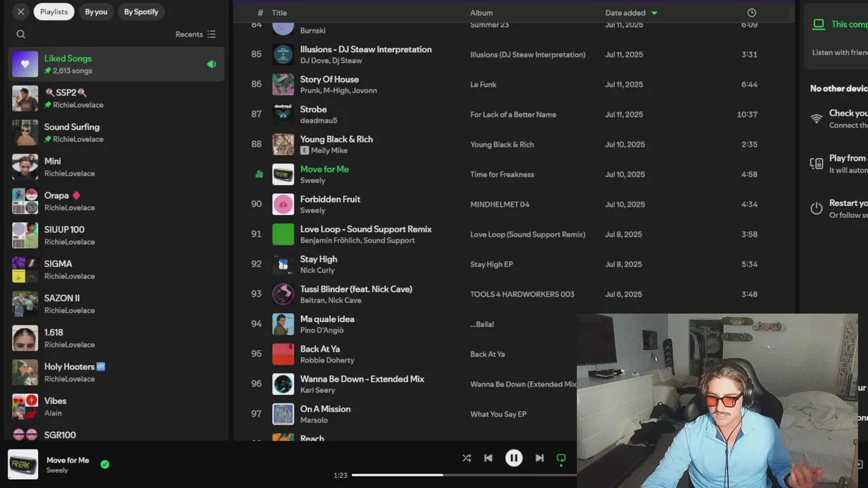The height and width of the screenshot is (488, 868).
Task: Sort by the Date added column header
Action: [631, 13]
